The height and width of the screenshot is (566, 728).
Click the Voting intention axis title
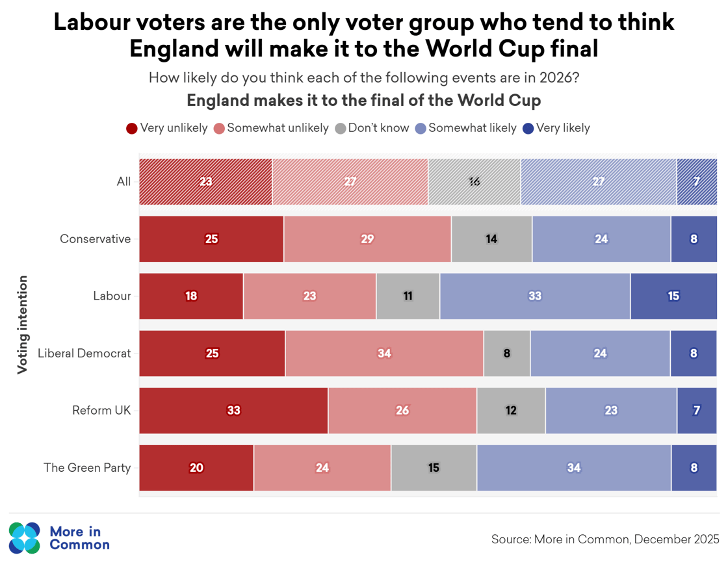(x=23, y=325)
